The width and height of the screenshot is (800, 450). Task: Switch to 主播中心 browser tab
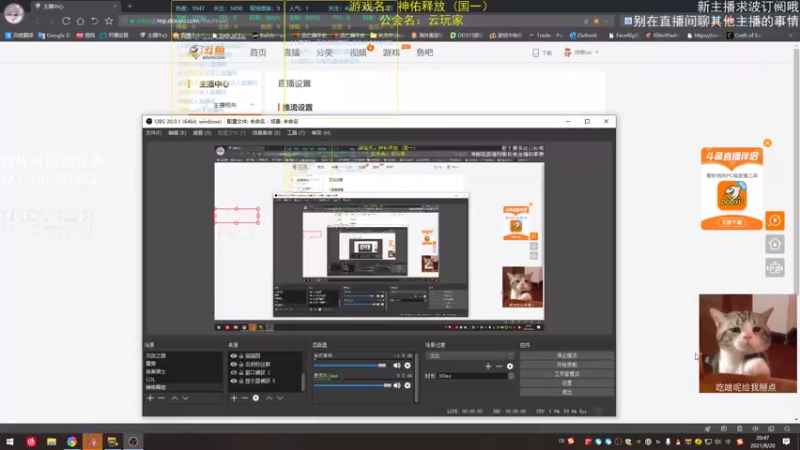pos(77,6)
